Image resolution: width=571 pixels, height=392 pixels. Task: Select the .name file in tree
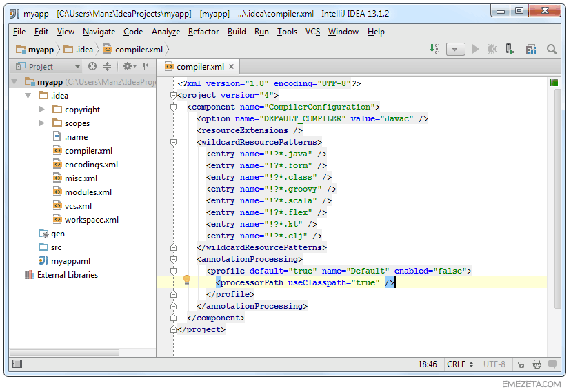70,136
